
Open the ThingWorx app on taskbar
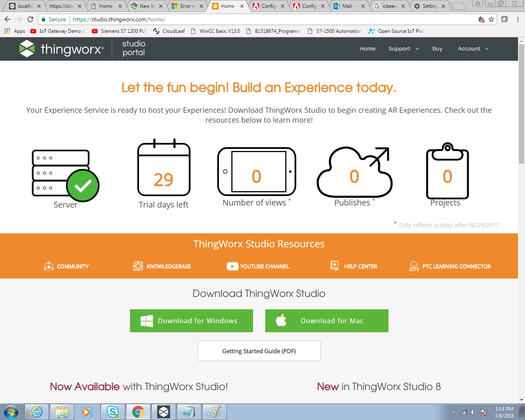(x=164, y=412)
